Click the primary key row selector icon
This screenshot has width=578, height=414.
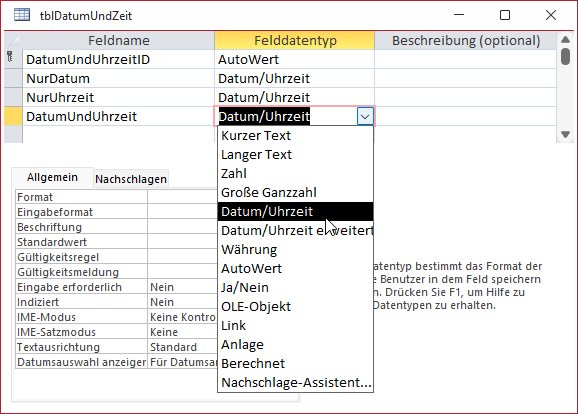click(10, 57)
